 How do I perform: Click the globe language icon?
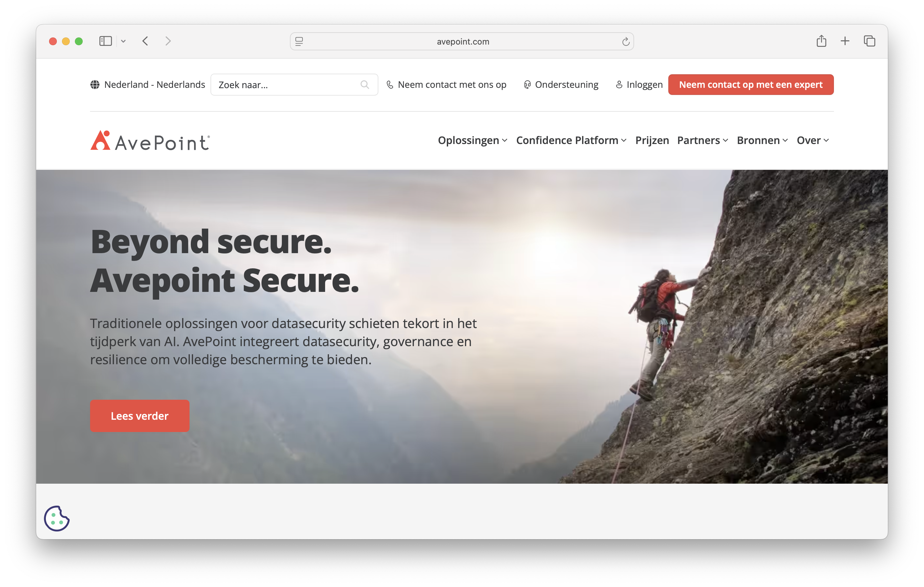95,84
